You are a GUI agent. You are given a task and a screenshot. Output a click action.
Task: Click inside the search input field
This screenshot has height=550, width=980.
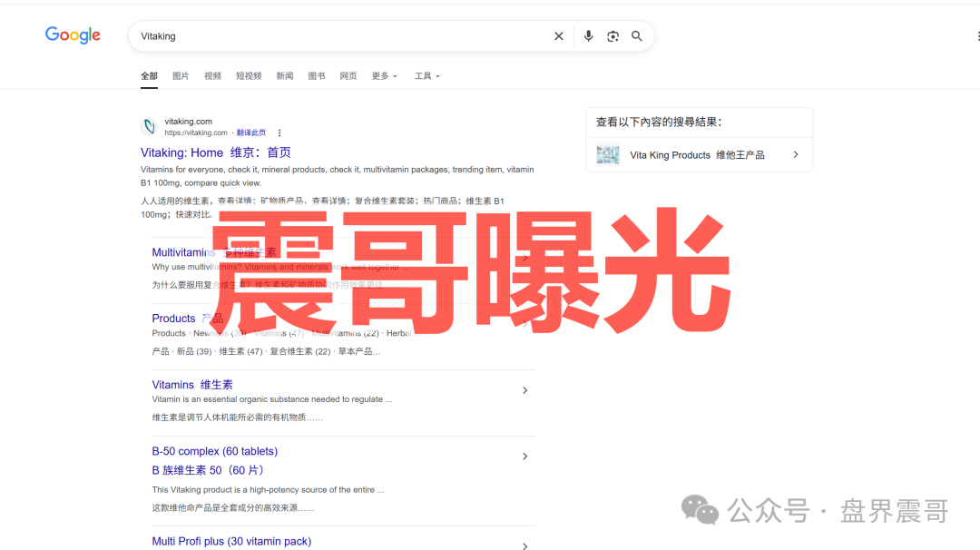[x=318, y=35]
